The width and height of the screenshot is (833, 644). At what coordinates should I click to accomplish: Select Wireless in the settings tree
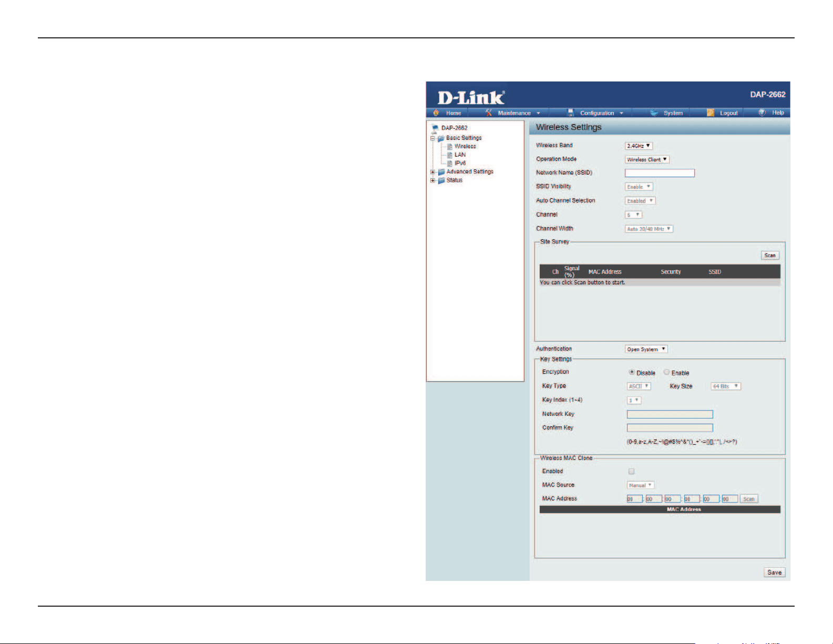point(465,147)
